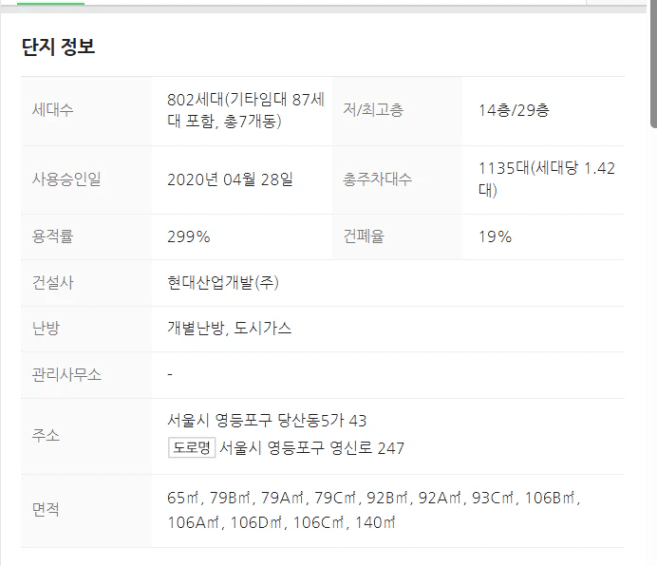The width and height of the screenshot is (657, 566).
Task: Click the date 2020년 04월 28일
Action: point(230,180)
